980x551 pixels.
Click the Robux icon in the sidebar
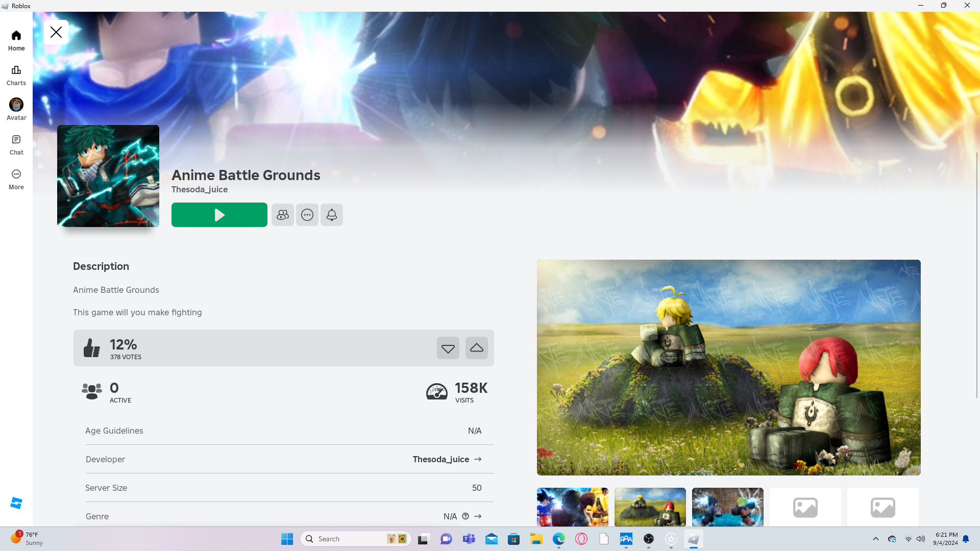pyautogui.click(x=16, y=503)
